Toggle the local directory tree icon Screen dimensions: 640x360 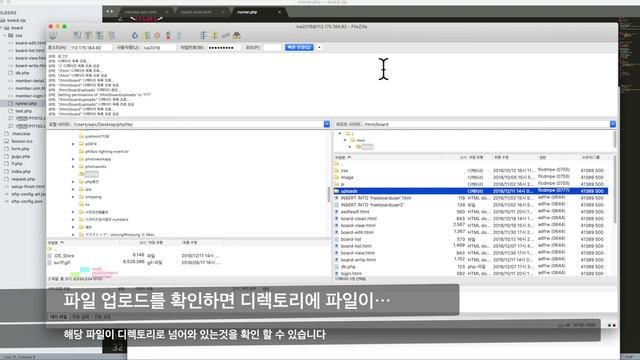pos(88,36)
